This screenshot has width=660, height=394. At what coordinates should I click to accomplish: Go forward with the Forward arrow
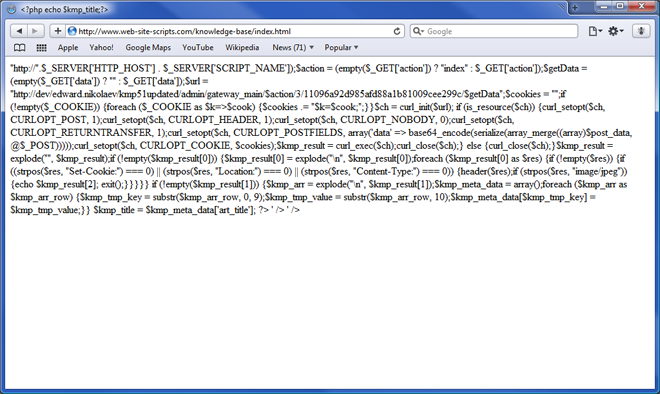35,31
